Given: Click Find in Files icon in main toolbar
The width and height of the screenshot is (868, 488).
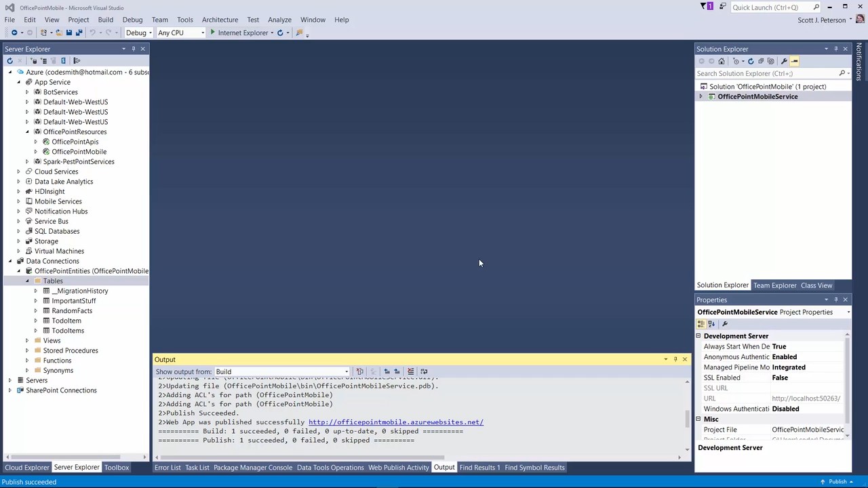Looking at the screenshot, I should pyautogui.click(x=299, y=33).
